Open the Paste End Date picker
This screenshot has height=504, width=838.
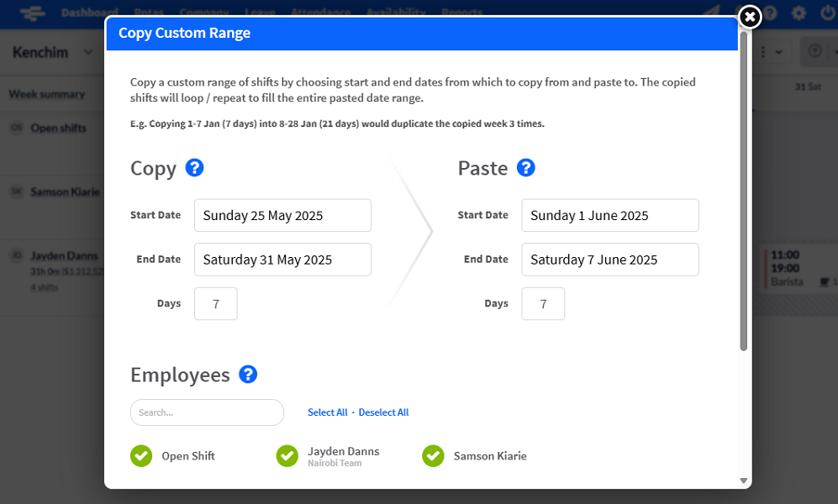click(x=609, y=260)
